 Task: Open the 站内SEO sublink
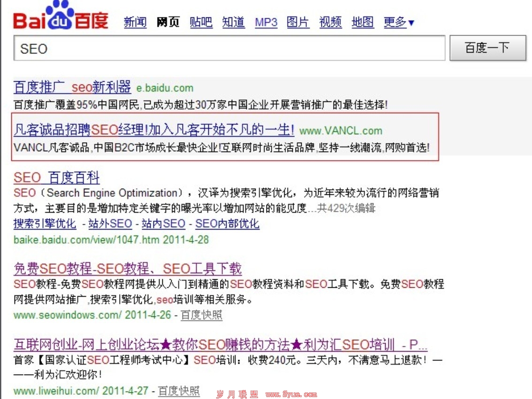tap(164, 223)
